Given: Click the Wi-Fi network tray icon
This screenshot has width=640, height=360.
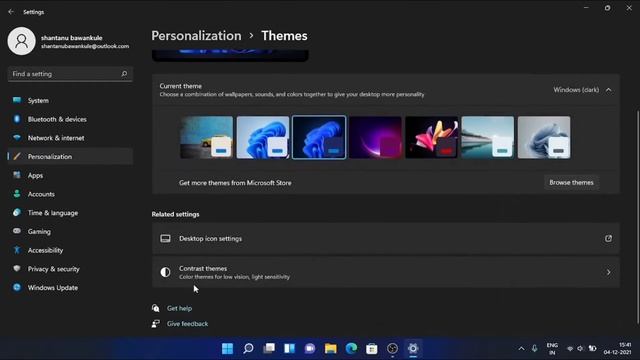Looking at the screenshot, I should 570,349.
